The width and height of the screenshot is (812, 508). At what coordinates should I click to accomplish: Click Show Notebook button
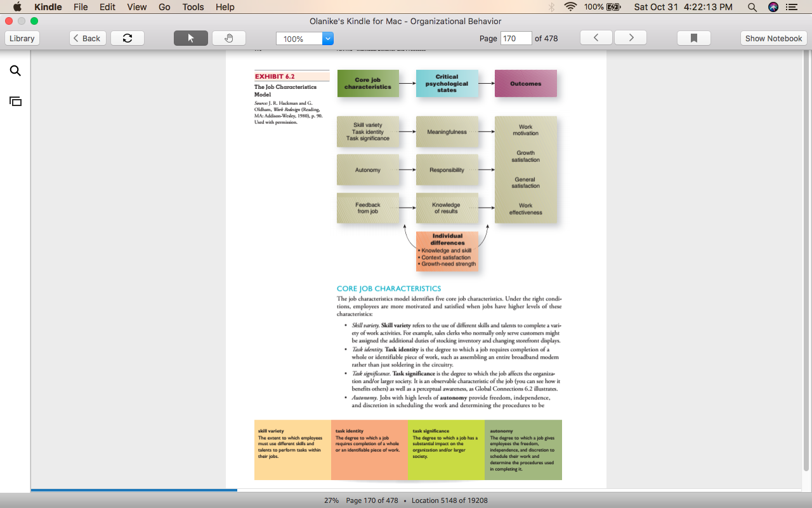(773, 38)
